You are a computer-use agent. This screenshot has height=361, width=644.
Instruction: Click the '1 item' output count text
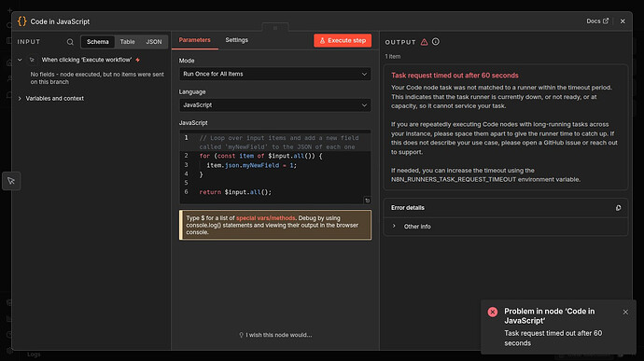[x=393, y=57]
